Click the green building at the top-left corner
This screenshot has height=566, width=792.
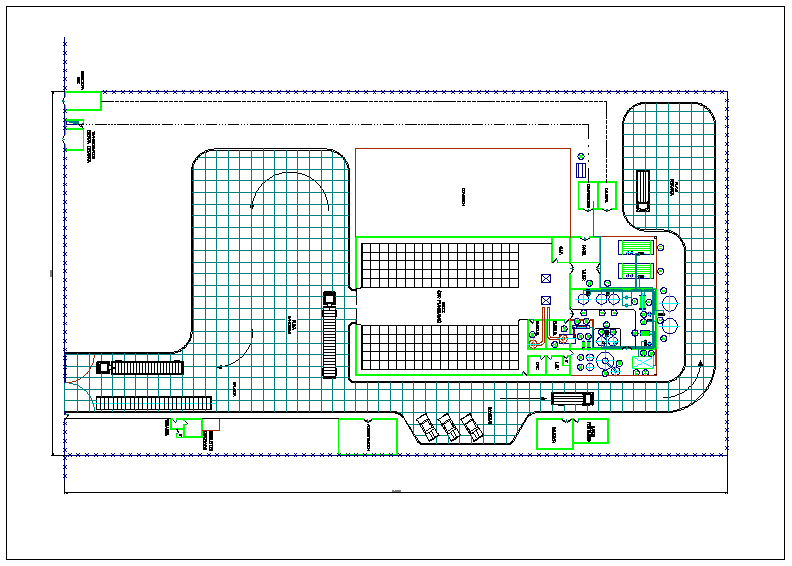pyautogui.click(x=83, y=100)
